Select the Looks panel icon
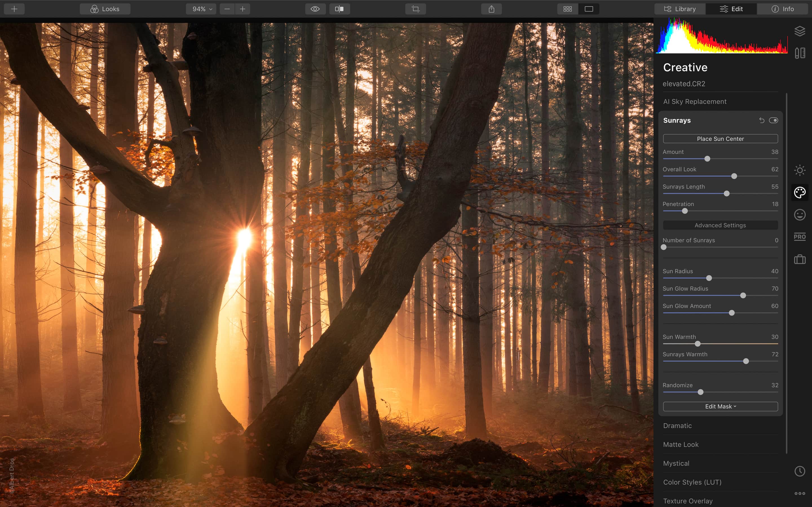This screenshot has height=507, width=812. [94, 9]
